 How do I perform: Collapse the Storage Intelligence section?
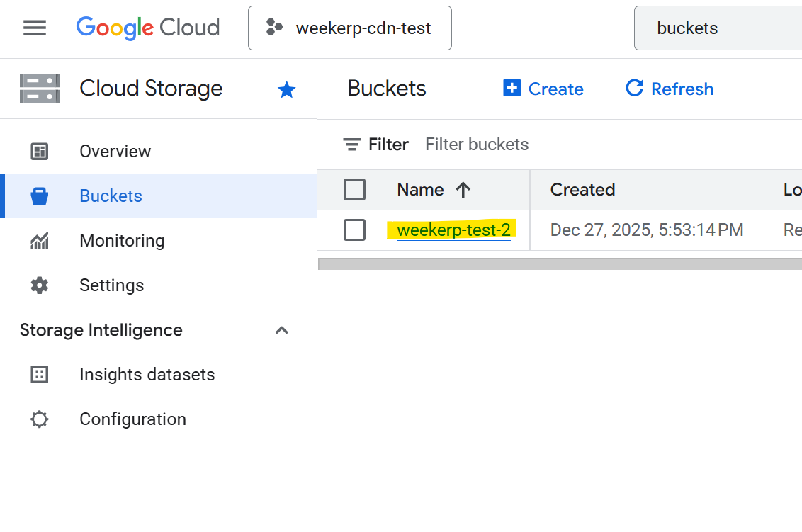(281, 330)
